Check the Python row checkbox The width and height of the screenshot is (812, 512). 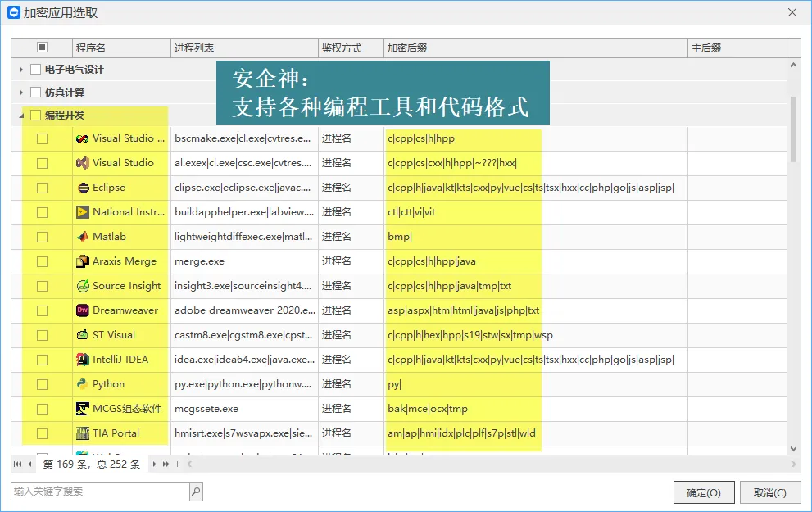[x=43, y=385]
